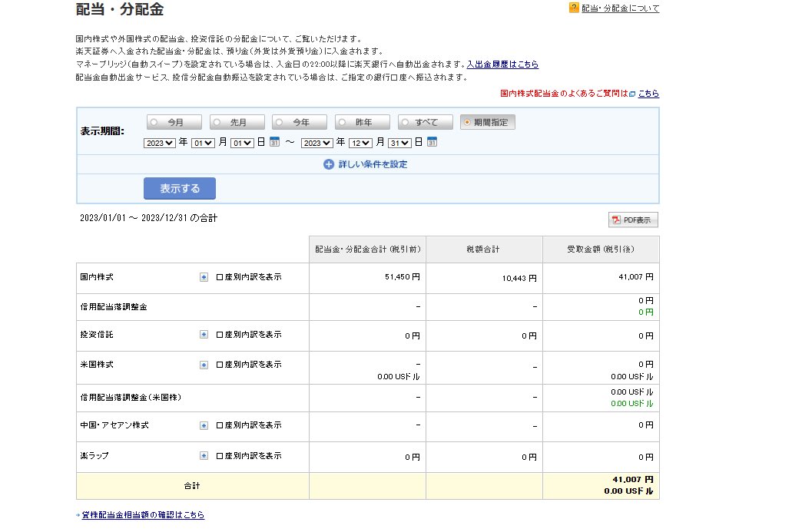Click 口座別内訳を表示 in 中国・アセアン株式 row
Image resolution: width=792 pixels, height=532 pixels.
click(249, 425)
